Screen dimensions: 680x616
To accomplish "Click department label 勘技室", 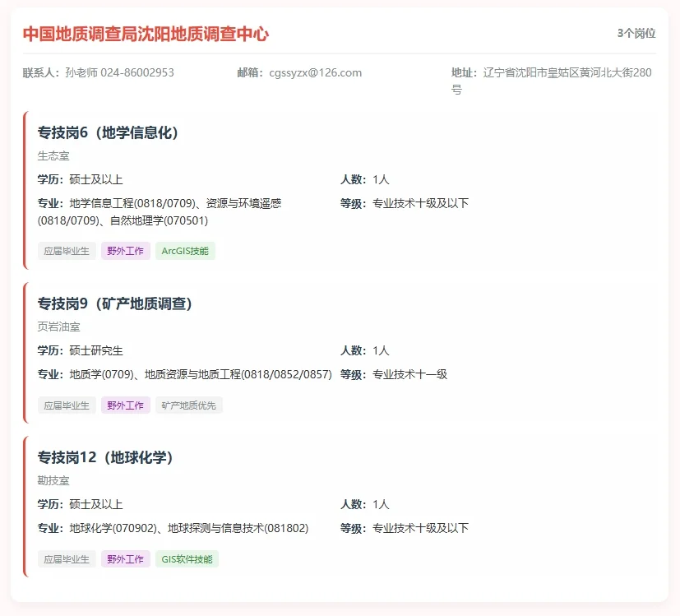I will coord(53,480).
